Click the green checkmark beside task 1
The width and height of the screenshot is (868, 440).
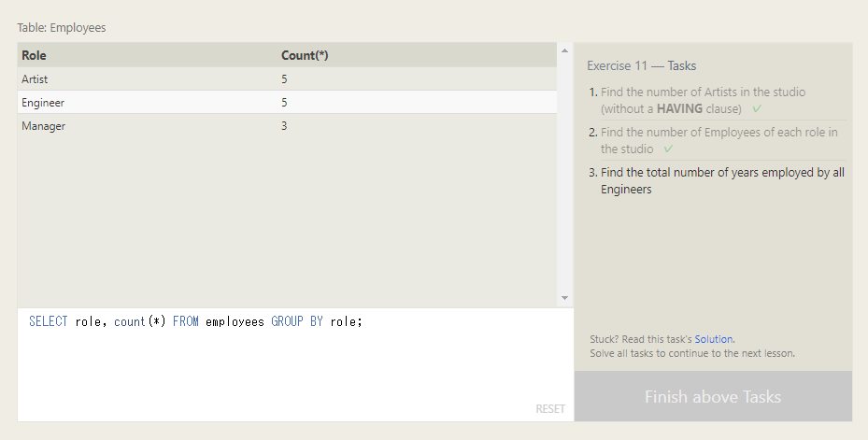757,108
